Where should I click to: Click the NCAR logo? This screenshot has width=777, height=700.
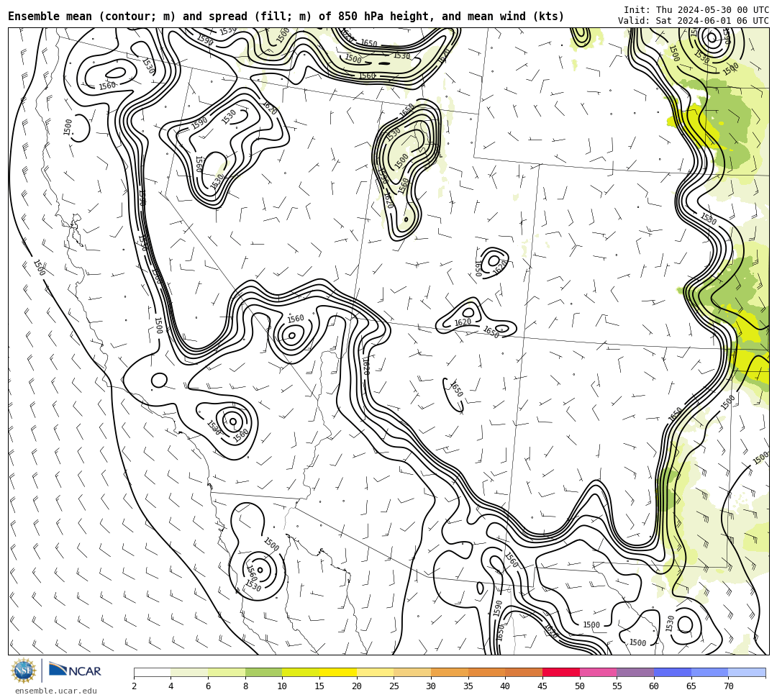point(75,671)
